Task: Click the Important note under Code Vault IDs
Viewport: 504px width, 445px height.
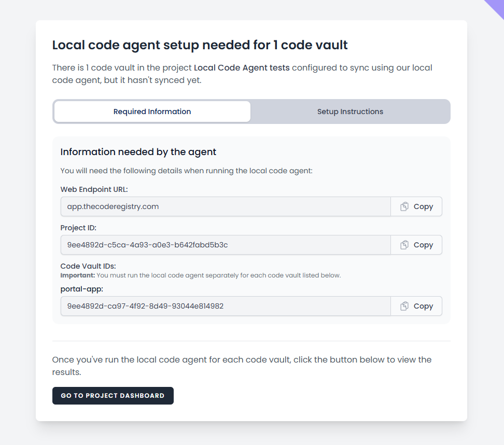Action: coord(201,275)
